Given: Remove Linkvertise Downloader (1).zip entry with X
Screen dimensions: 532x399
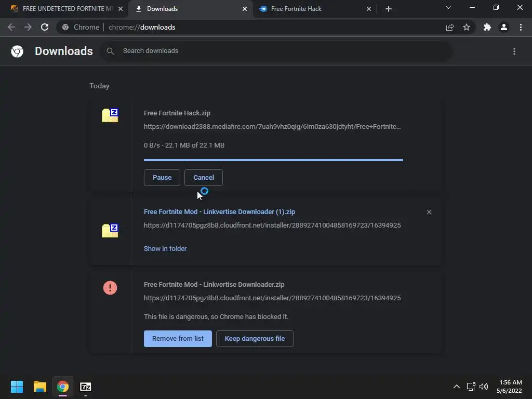Looking at the screenshot, I should point(429,212).
